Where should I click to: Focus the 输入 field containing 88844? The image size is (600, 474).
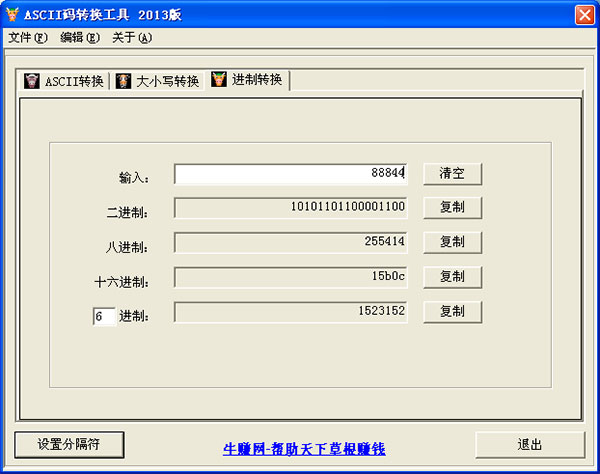coord(291,174)
